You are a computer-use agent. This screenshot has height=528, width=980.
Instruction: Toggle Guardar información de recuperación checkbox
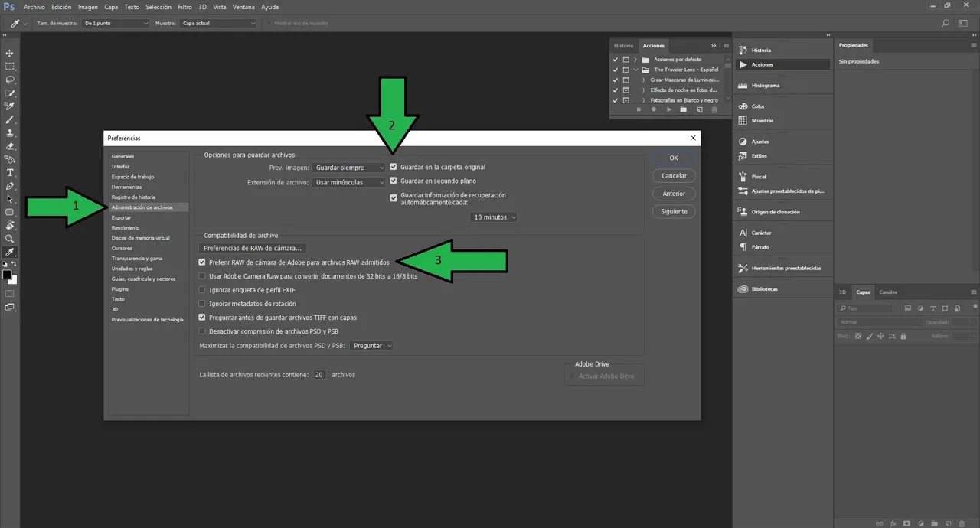394,198
